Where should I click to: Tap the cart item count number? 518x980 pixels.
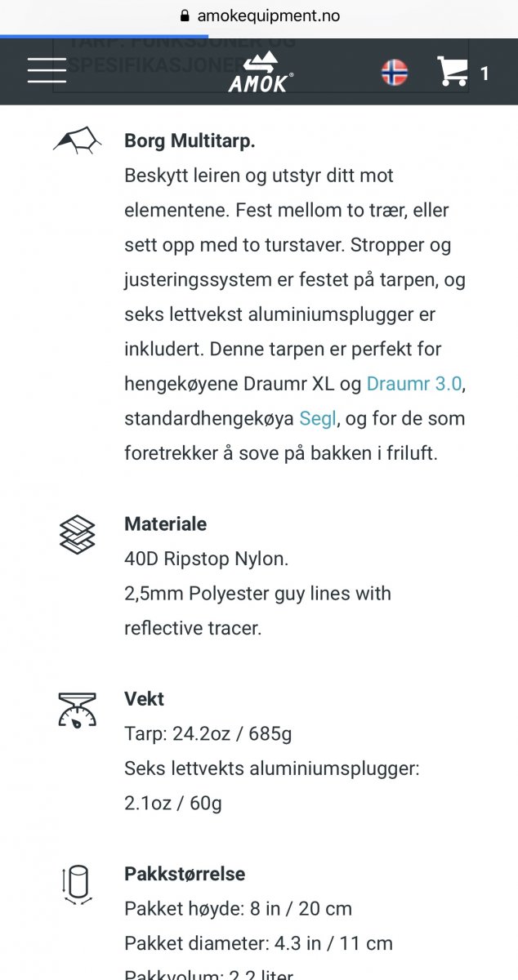coord(485,74)
